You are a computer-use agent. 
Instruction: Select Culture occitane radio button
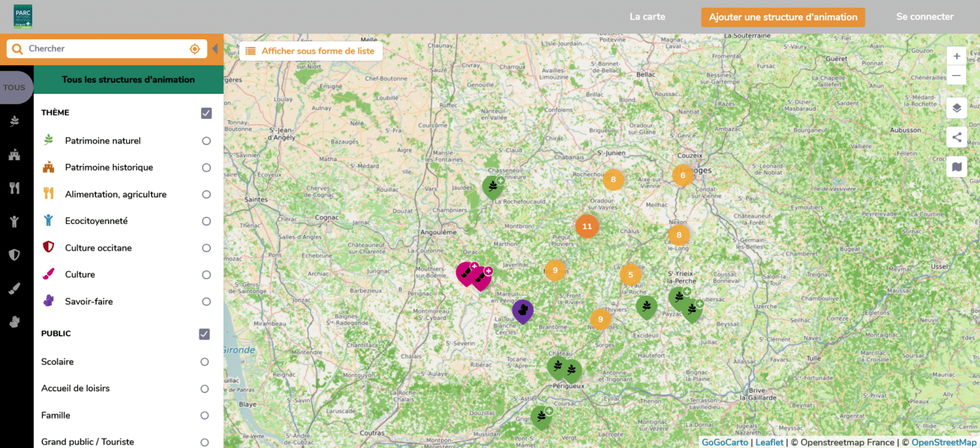(206, 248)
